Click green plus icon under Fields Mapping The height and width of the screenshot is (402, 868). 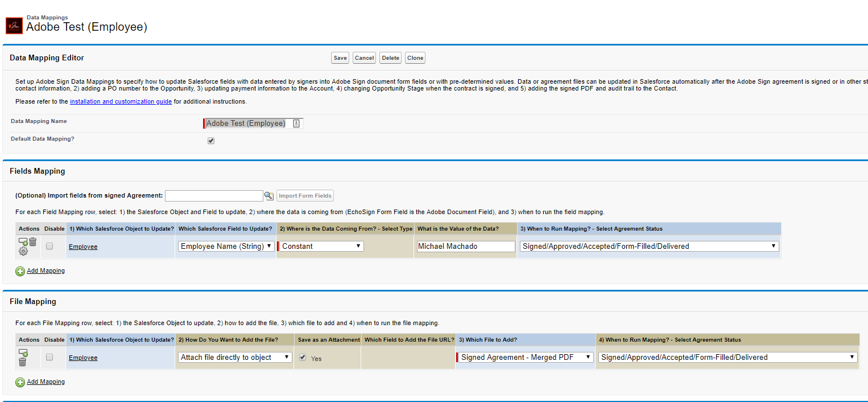click(20, 271)
